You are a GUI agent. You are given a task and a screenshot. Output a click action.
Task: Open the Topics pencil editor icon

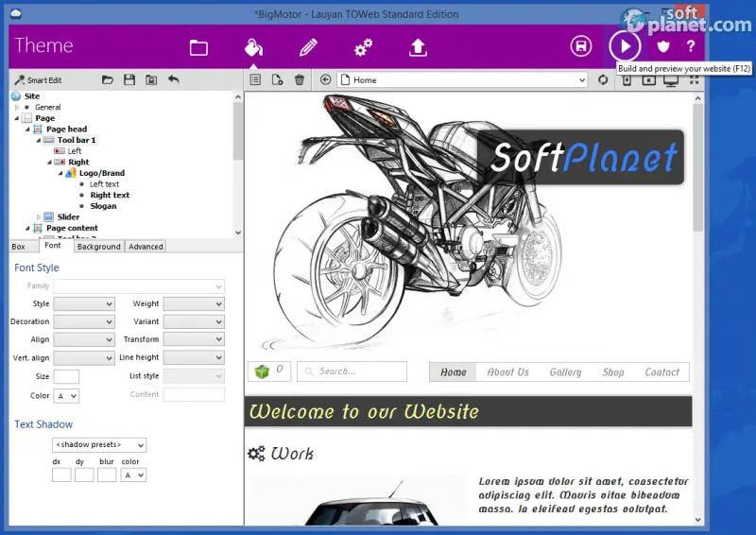pyautogui.click(x=308, y=47)
